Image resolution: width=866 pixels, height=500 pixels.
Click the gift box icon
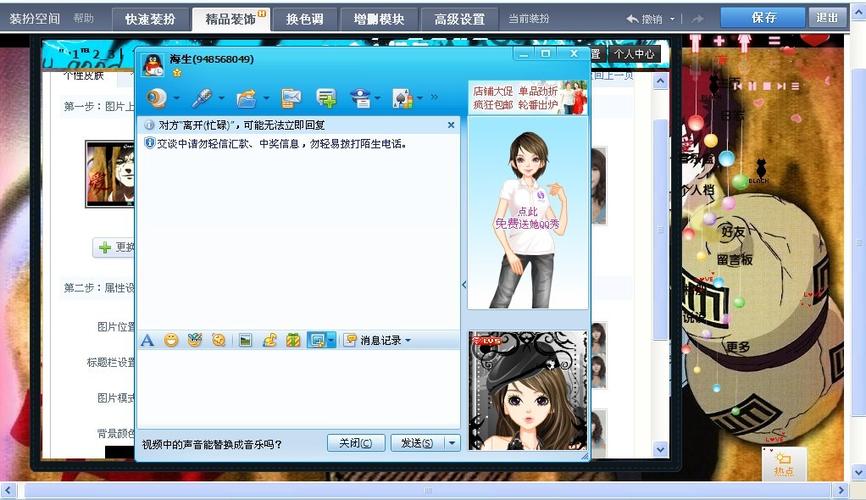[293, 340]
